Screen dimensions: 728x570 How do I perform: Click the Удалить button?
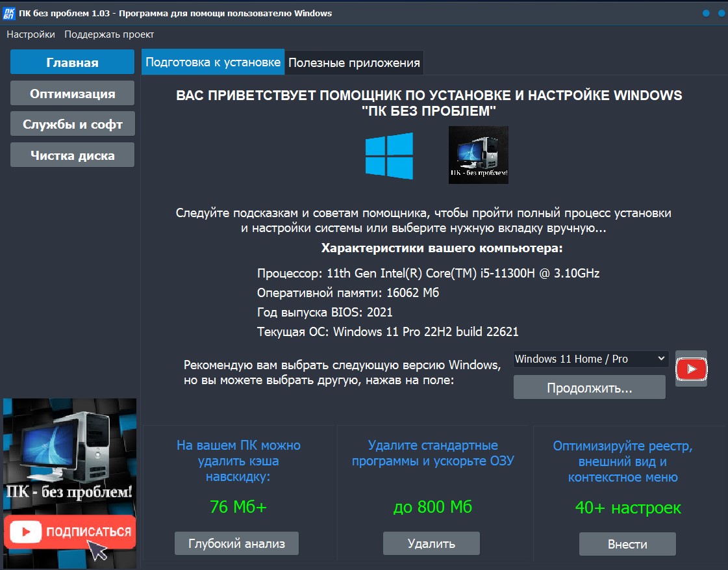coord(431,543)
